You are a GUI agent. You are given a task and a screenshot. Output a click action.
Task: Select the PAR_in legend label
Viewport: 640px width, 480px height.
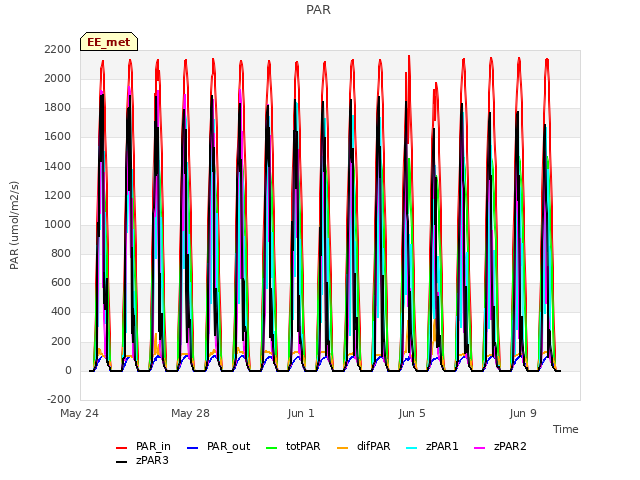(x=153, y=447)
